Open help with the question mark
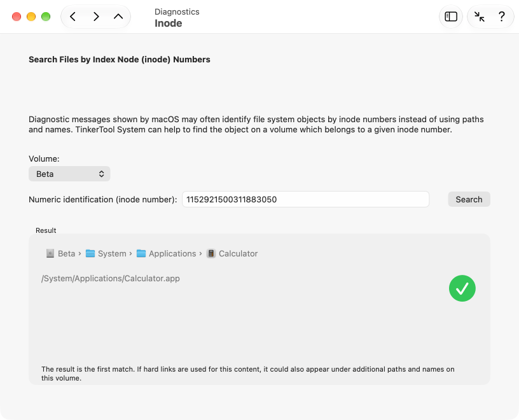 501,17
